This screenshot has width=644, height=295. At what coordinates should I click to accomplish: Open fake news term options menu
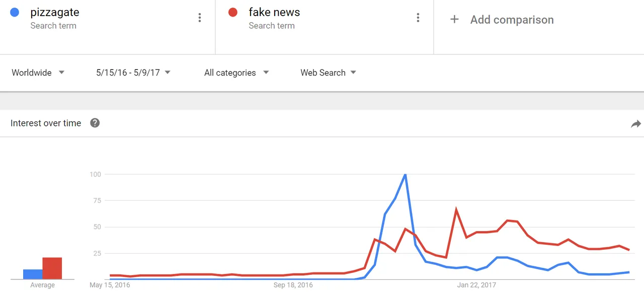coord(418,18)
